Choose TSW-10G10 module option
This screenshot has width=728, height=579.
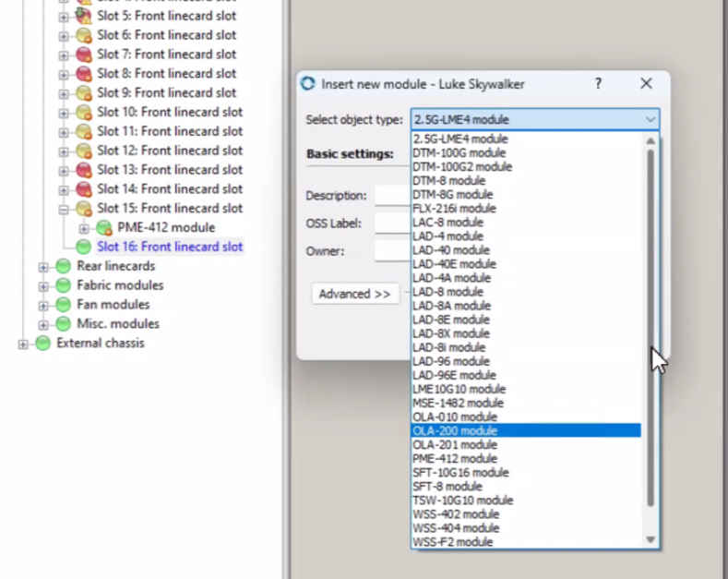pos(527,501)
